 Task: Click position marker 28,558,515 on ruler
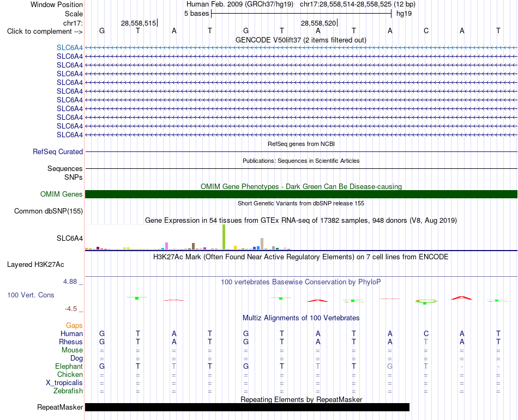pos(138,23)
